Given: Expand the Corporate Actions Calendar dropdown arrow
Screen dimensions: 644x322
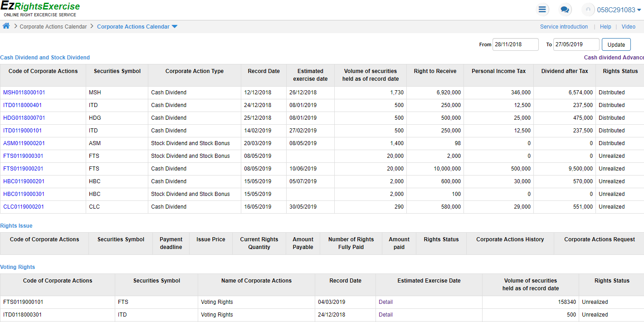Looking at the screenshot, I should 175,27.
